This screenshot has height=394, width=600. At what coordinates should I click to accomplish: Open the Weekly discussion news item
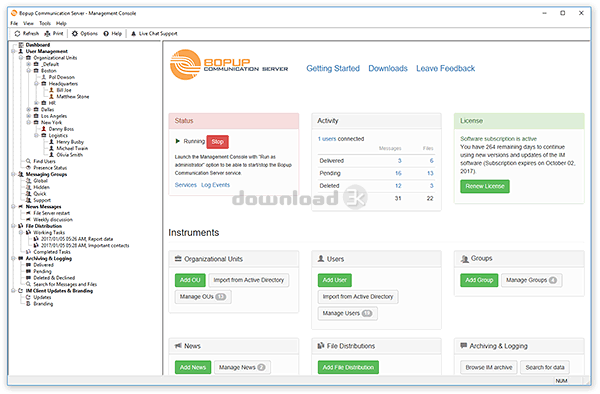[53, 220]
